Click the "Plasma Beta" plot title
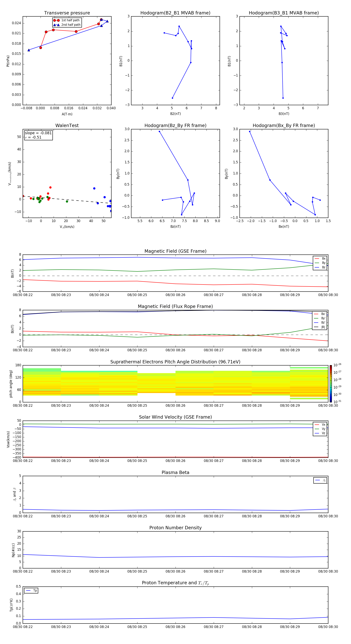 pyautogui.click(x=175, y=473)
